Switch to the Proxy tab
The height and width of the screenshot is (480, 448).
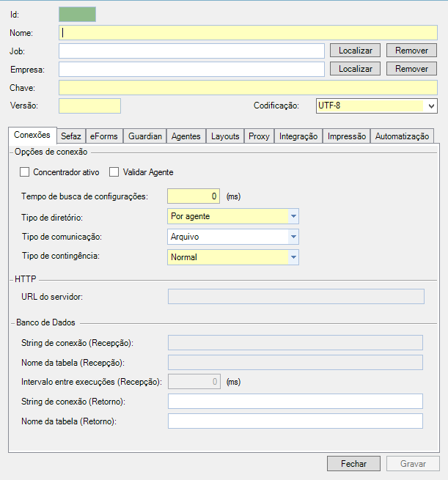click(259, 136)
